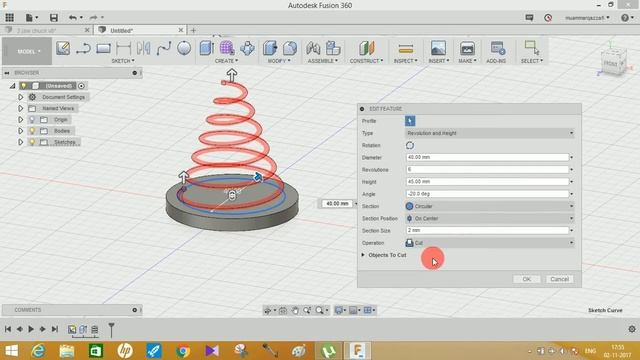
Task: Select the Mirror sketch tool
Action: 143,48
